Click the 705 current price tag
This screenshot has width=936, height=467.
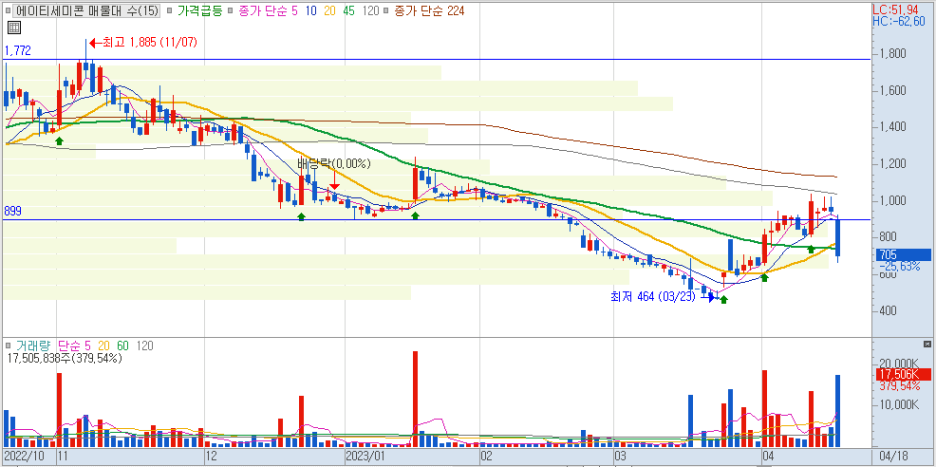[x=904, y=255]
